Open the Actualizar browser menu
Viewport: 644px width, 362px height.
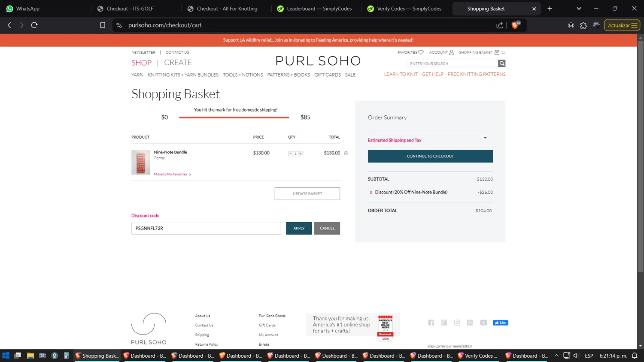(622, 25)
